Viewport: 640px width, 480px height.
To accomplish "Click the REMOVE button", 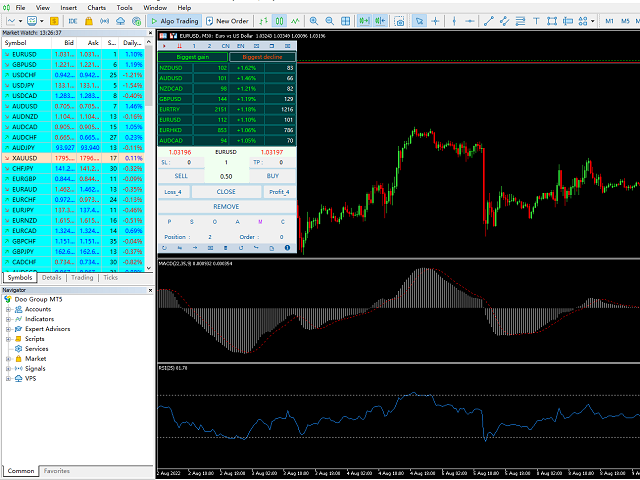I will point(226,207).
